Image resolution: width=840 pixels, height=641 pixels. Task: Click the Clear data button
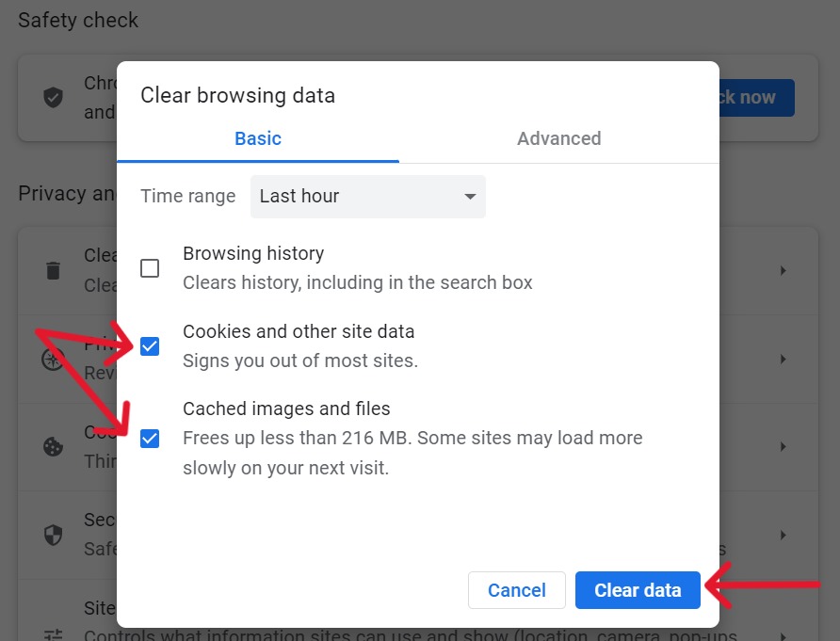tap(638, 590)
